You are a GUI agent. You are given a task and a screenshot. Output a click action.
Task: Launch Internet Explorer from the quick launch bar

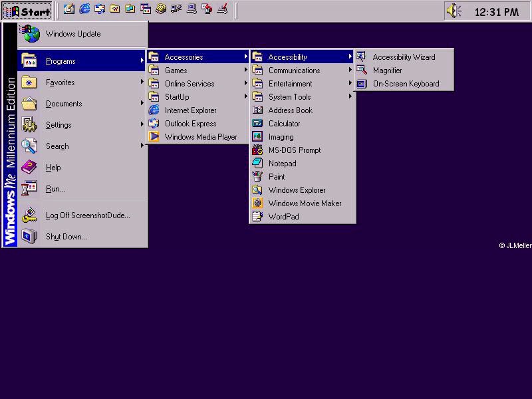[x=84, y=9]
